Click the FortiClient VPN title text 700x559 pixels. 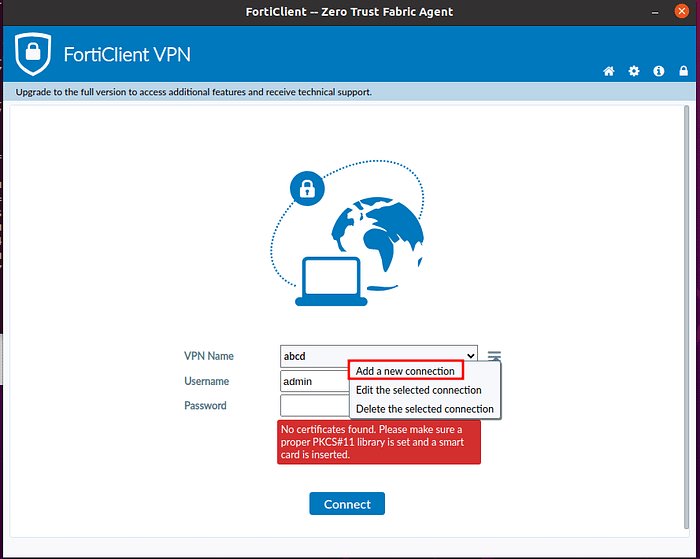coord(127,54)
